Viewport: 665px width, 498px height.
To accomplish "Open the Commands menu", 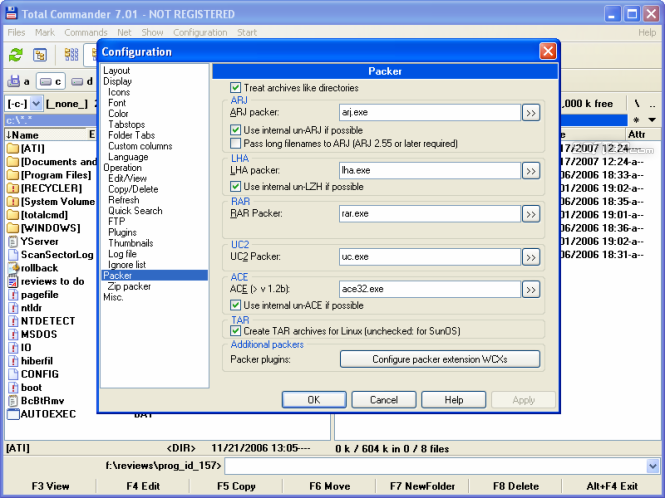I will [86, 33].
